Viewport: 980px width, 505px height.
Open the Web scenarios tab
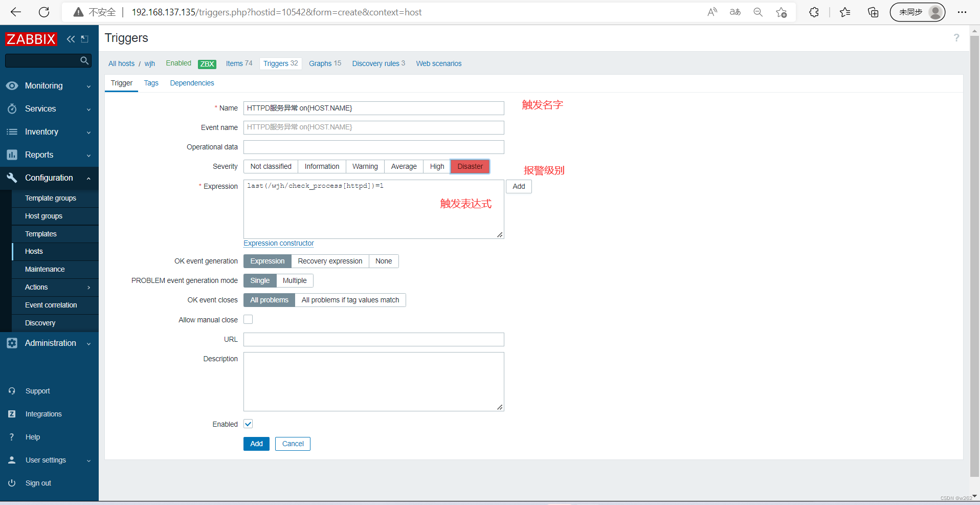pos(438,63)
